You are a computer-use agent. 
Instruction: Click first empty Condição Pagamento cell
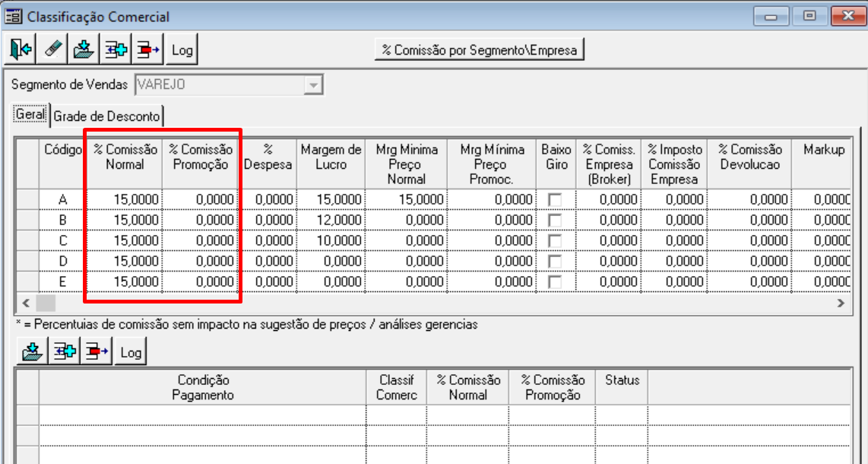point(203,415)
